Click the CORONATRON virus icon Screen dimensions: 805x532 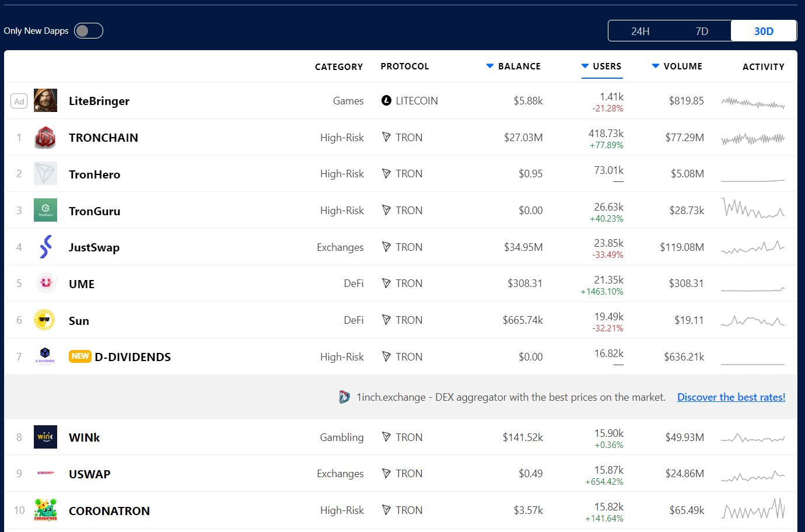tap(45, 510)
